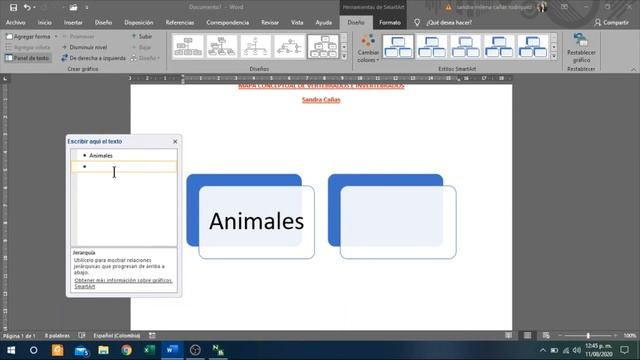Expand the Agregar forma dropdown arrow
The image size is (640, 360).
tap(56, 36)
